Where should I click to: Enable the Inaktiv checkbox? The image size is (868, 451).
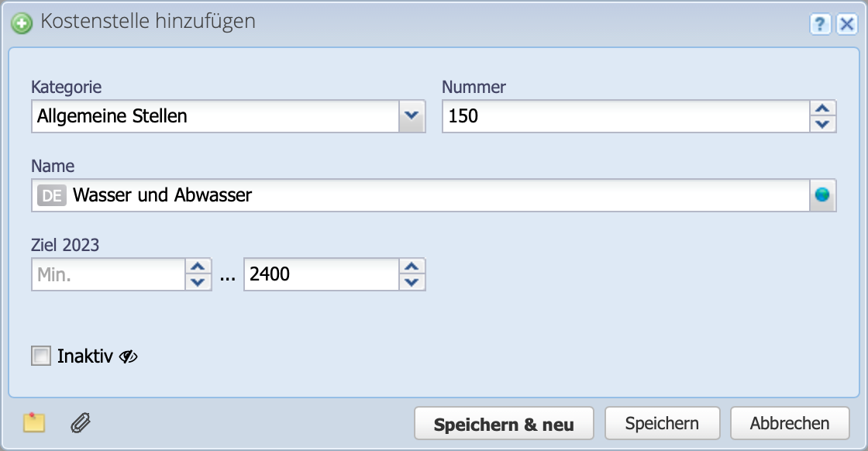pyautogui.click(x=40, y=356)
